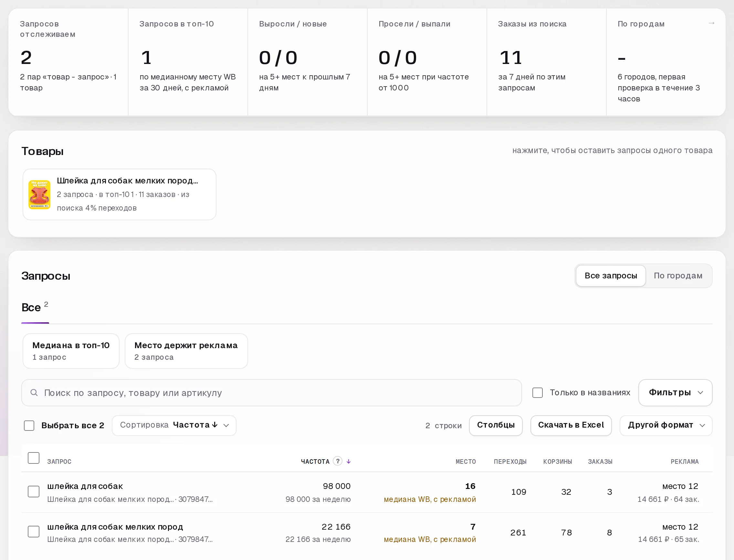Screen dimensions: 734x560
Task: Check the Выбрать все 2 checkbox
Action: click(x=29, y=426)
